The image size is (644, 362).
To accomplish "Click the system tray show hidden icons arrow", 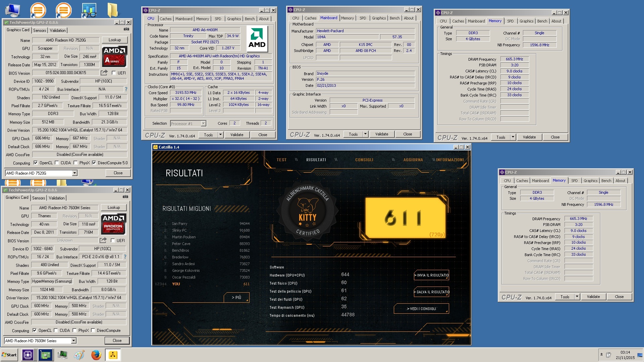I will click(x=601, y=355).
